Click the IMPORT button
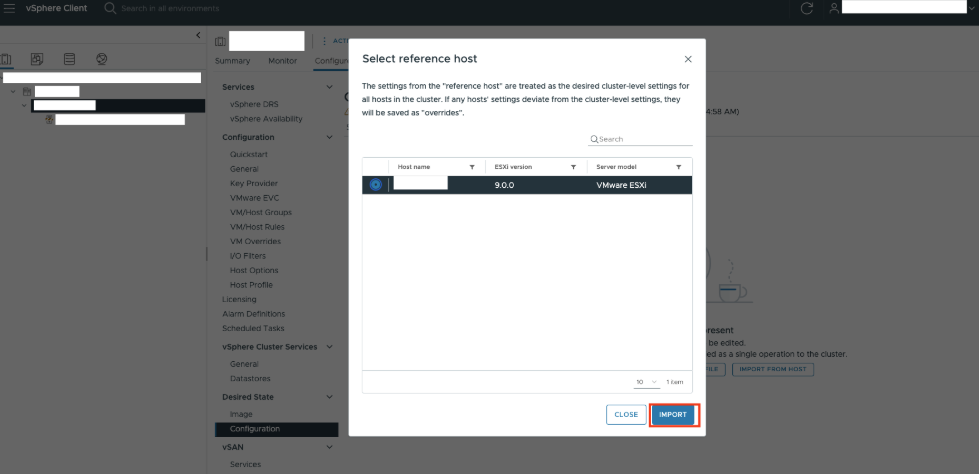This screenshot has height=474, width=979. point(673,415)
